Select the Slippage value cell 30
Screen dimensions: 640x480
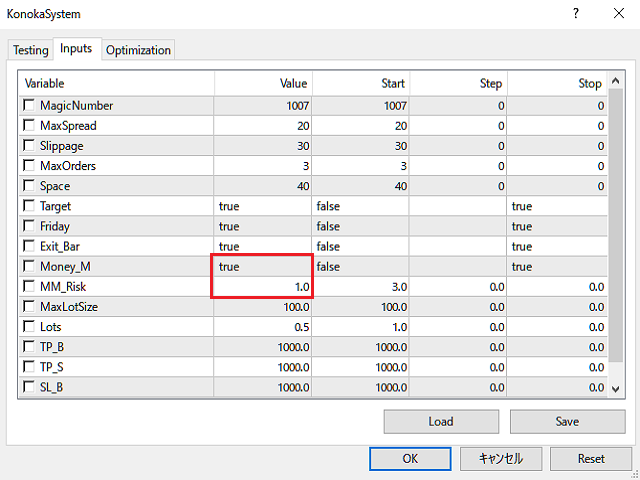pyautogui.click(x=263, y=146)
